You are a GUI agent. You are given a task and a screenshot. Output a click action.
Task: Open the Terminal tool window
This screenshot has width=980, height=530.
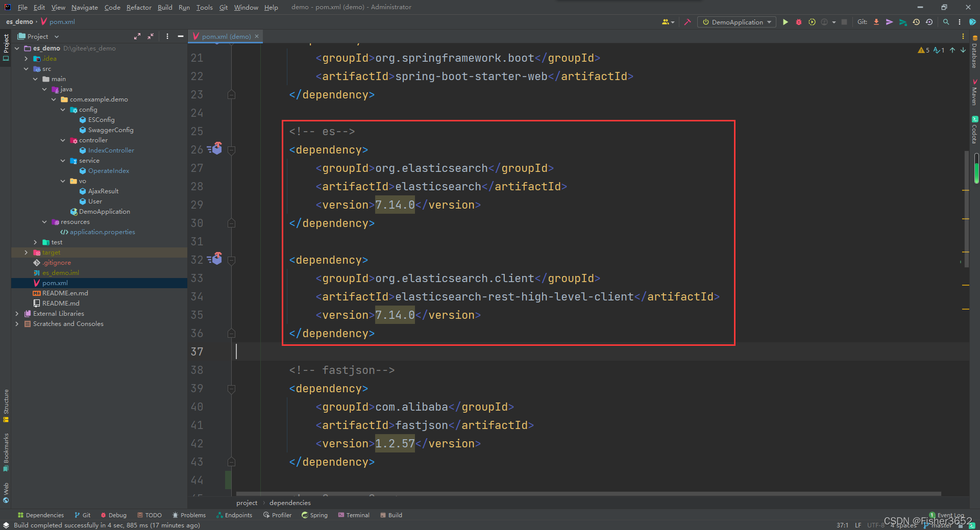pos(354,515)
